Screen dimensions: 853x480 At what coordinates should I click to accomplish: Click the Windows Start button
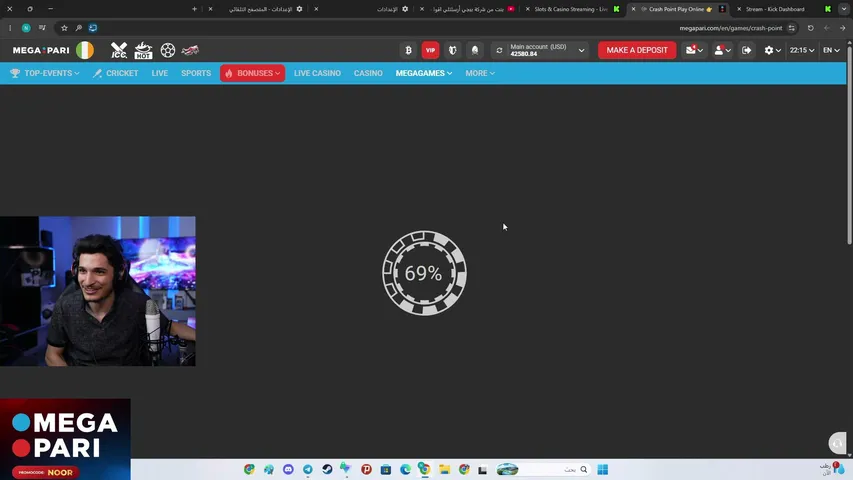603,469
